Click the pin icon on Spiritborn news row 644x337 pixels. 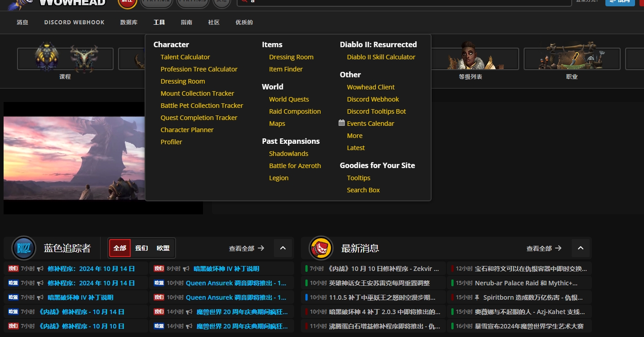click(x=477, y=297)
